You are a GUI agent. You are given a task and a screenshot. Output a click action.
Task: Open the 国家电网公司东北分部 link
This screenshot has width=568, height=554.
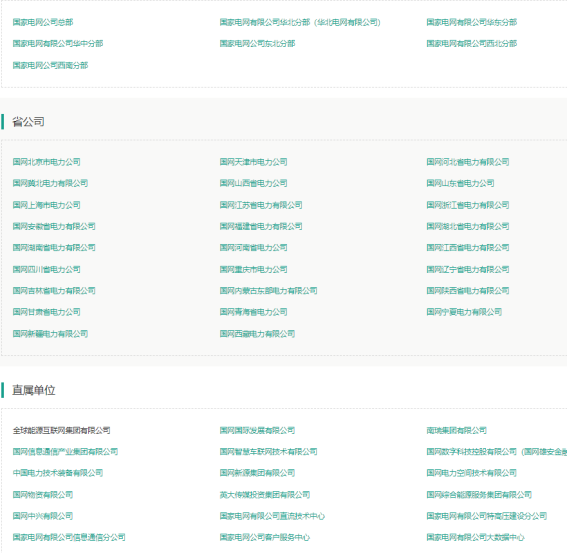click(x=257, y=43)
